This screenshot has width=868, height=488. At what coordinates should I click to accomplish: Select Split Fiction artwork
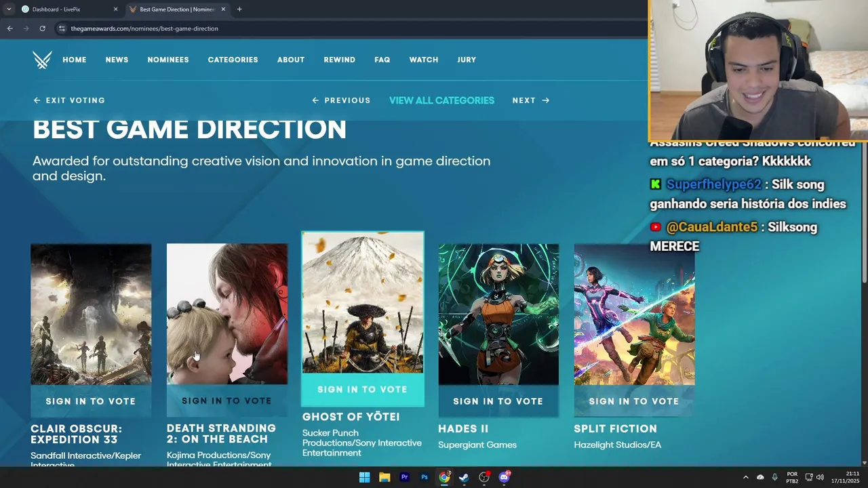(634, 314)
